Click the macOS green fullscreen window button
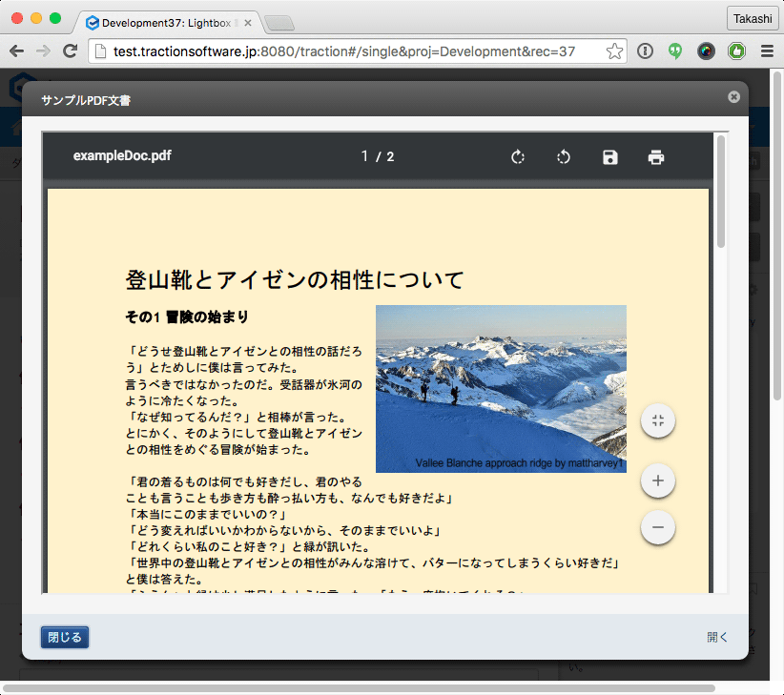Image resolution: width=784 pixels, height=695 pixels. click(x=55, y=18)
